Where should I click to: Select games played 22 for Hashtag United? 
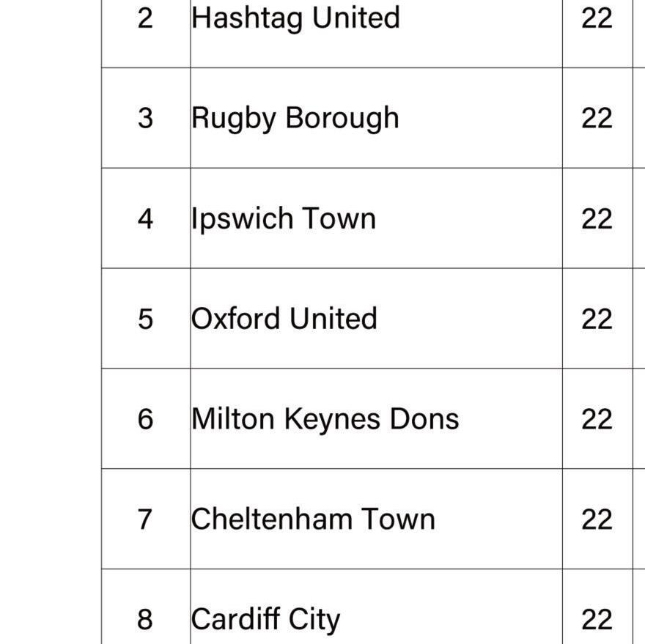pyautogui.click(x=597, y=18)
